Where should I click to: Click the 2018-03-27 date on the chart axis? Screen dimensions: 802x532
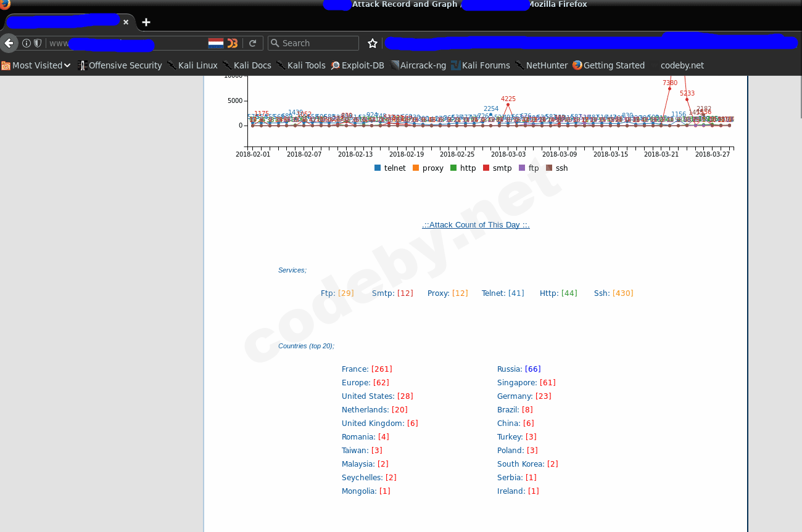pos(713,154)
